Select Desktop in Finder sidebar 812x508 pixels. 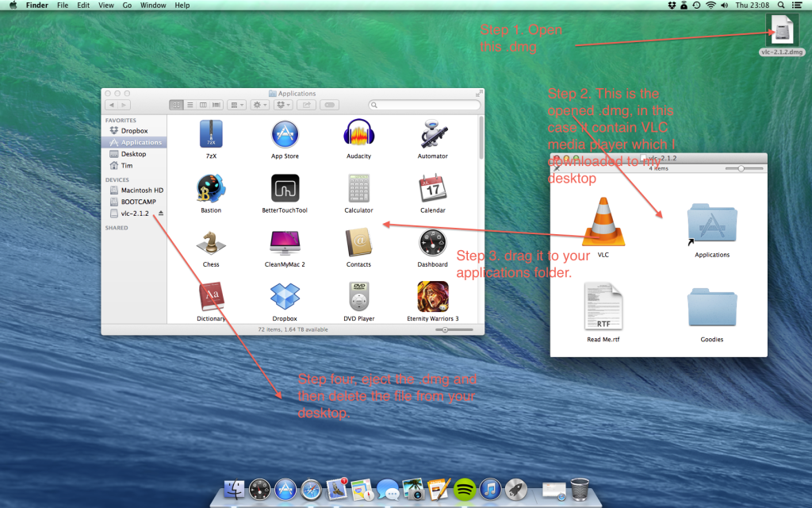[x=134, y=154]
